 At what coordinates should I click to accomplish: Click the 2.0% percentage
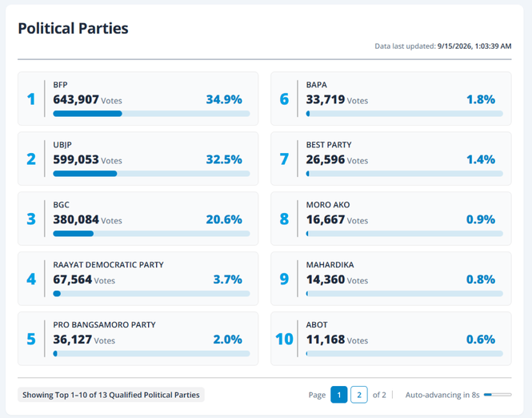(228, 340)
